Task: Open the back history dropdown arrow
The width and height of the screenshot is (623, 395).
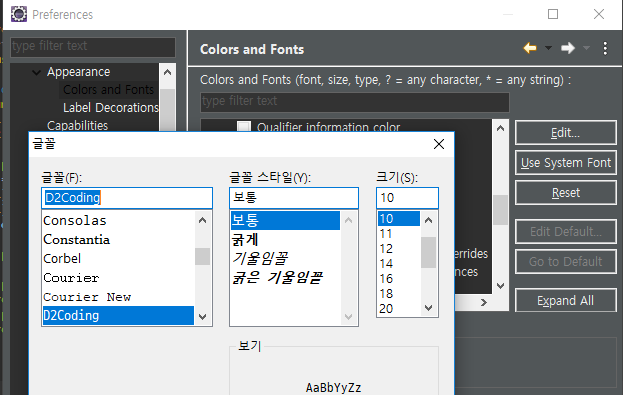Action: click(x=548, y=48)
